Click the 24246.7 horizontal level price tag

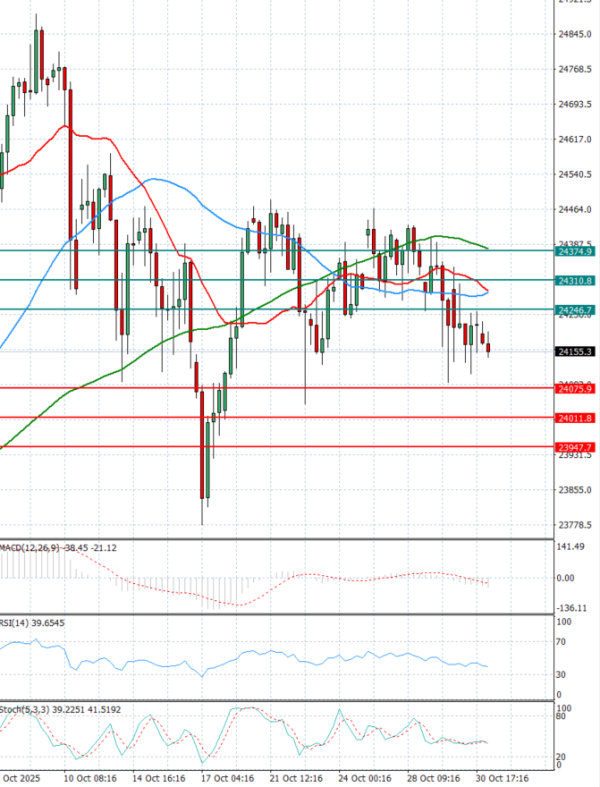click(x=575, y=311)
